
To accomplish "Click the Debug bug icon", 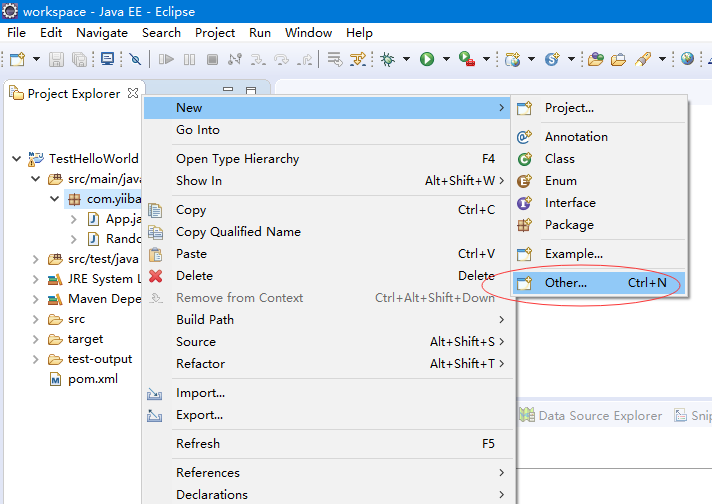I will click(387, 59).
